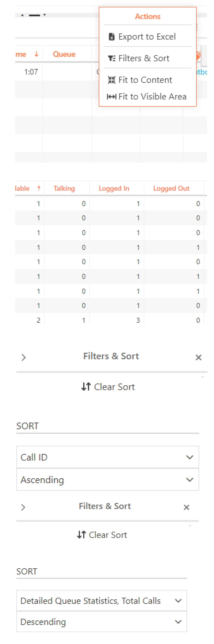Click the Fit to Visible Area arrows icon
Image resolution: width=214 pixels, height=644 pixels.
pos(112,97)
